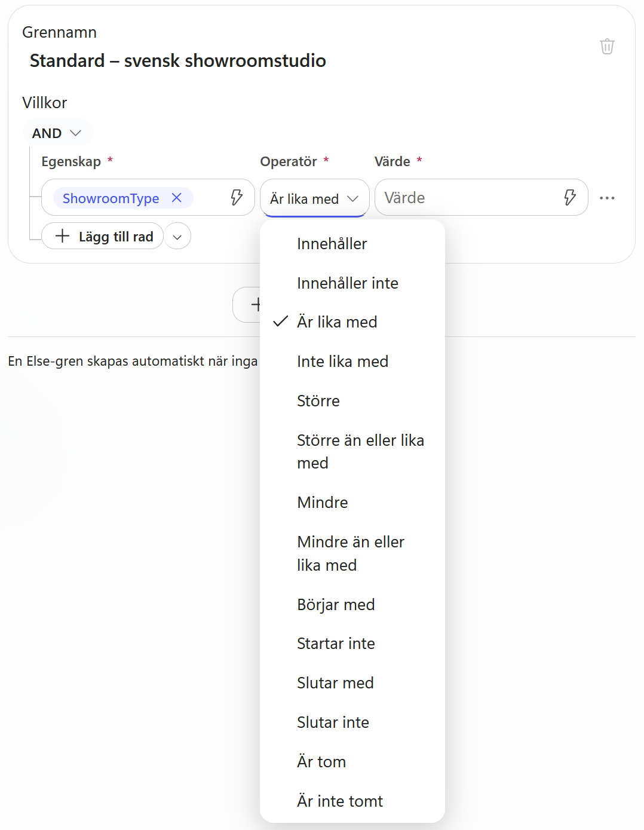
Task: Delete the branch with the trash icon
Action: click(x=607, y=47)
